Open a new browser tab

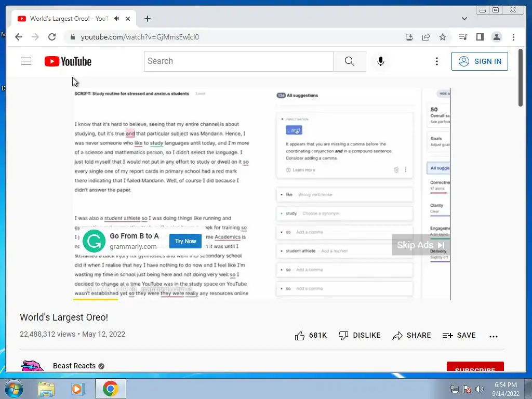pyautogui.click(x=147, y=19)
